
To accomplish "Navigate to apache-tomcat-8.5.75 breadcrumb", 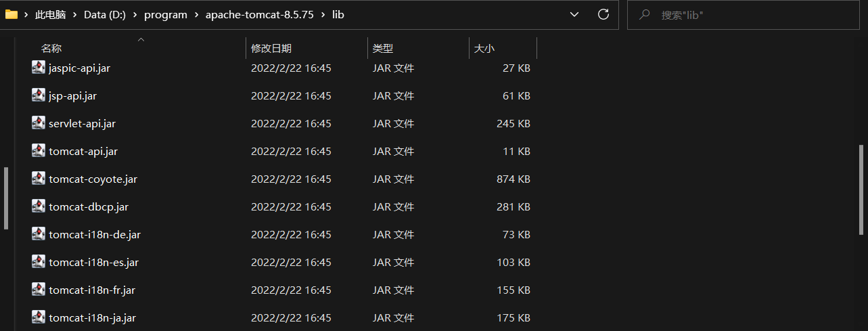I will pos(259,14).
